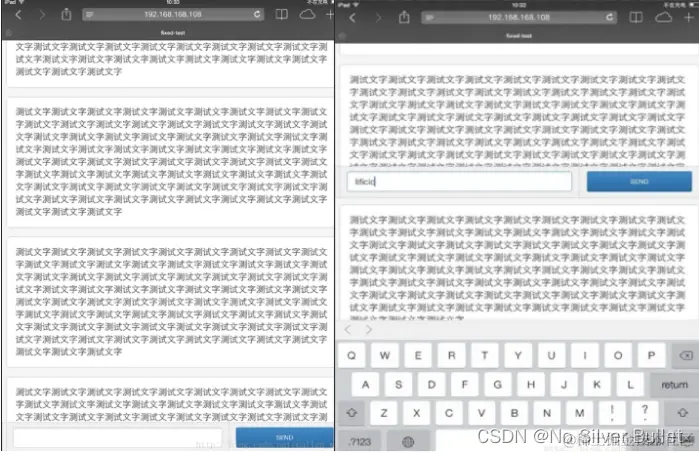Focus the empty message input in left window
This screenshot has height=453, width=699.
[118, 438]
